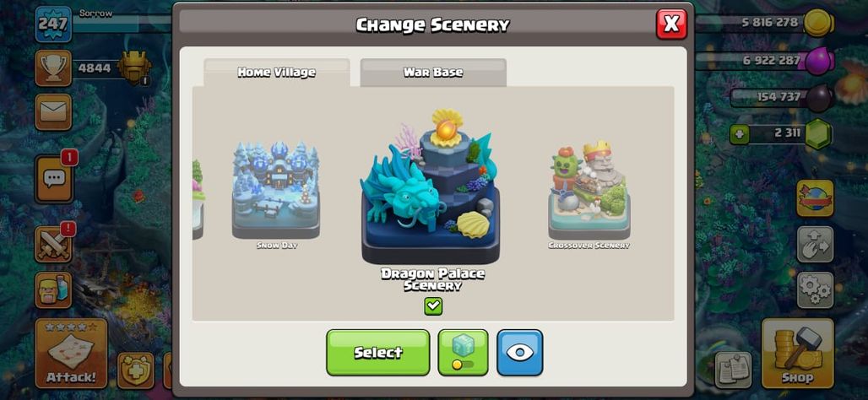Viewport: 868px width, 400px height.
Task: Switch to the Home Village tab
Action: pos(277,73)
